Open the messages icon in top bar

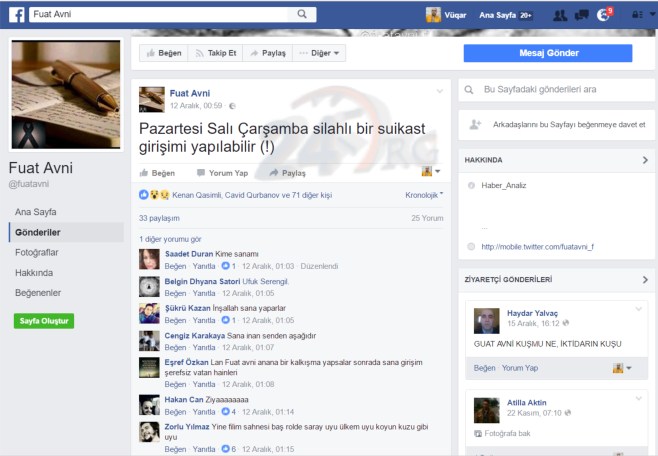pyautogui.click(x=580, y=15)
